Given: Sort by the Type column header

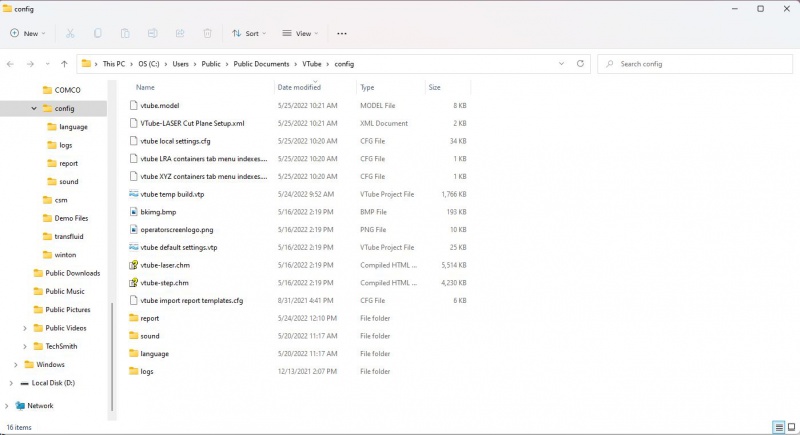Looking at the screenshot, I should [x=367, y=87].
